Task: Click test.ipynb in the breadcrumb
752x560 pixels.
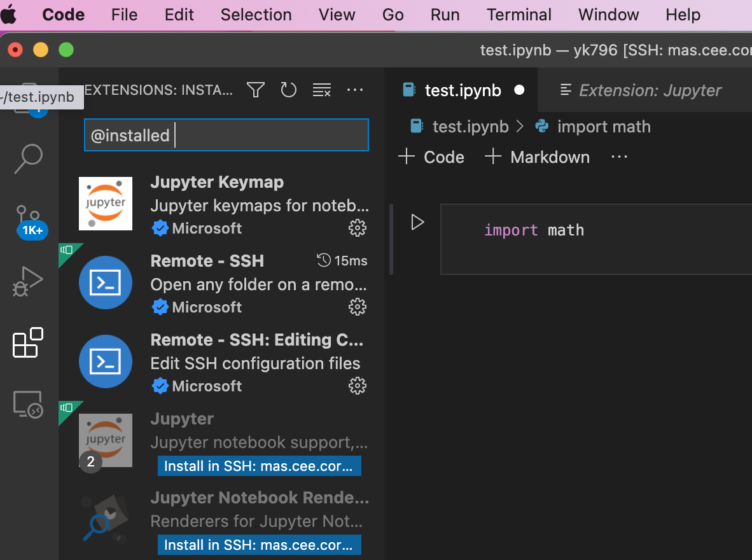Action: pyautogui.click(x=470, y=127)
